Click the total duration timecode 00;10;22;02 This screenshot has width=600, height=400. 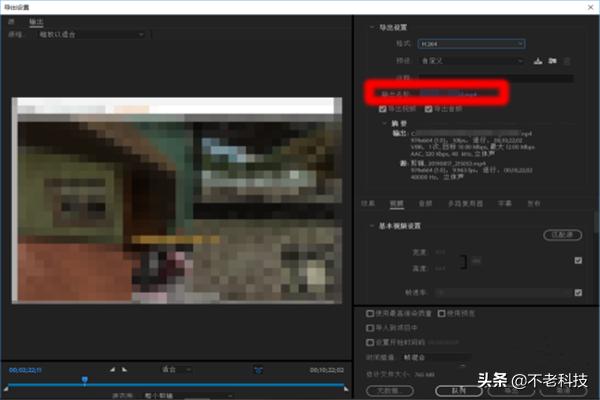pyautogui.click(x=327, y=370)
